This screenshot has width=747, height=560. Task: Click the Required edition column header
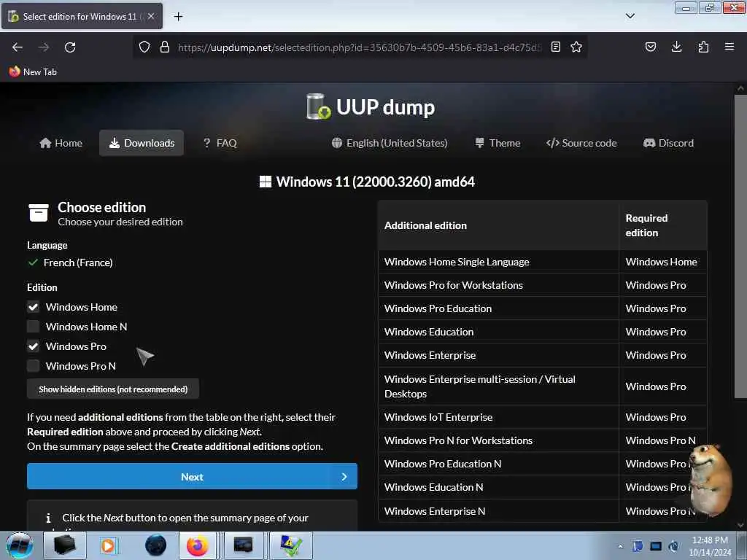(x=663, y=225)
